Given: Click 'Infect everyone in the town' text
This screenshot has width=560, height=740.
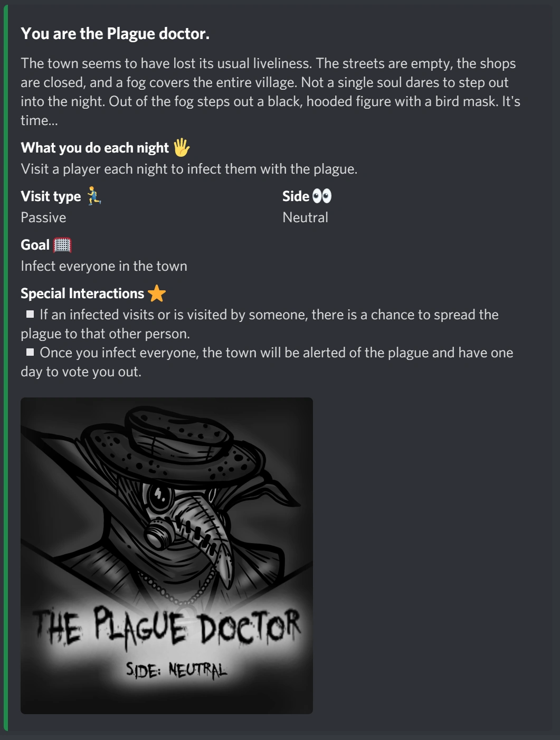Looking at the screenshot, I should [104, 266].
